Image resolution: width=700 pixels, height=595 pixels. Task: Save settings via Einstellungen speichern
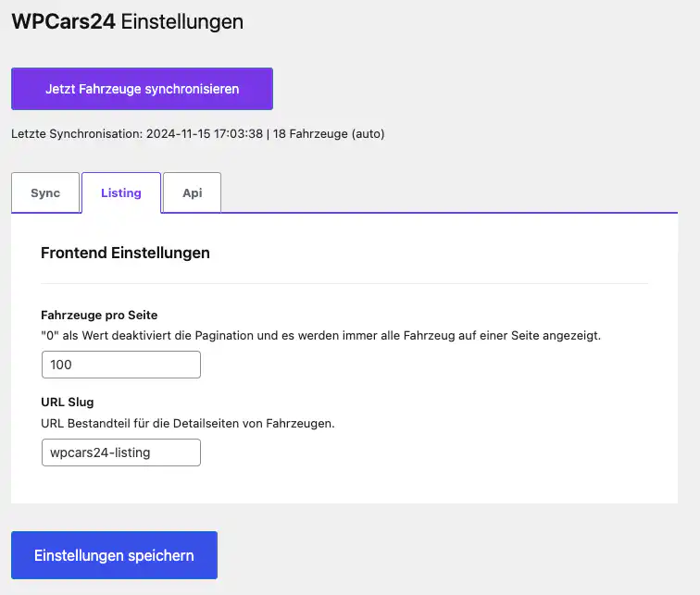(114, 555)
